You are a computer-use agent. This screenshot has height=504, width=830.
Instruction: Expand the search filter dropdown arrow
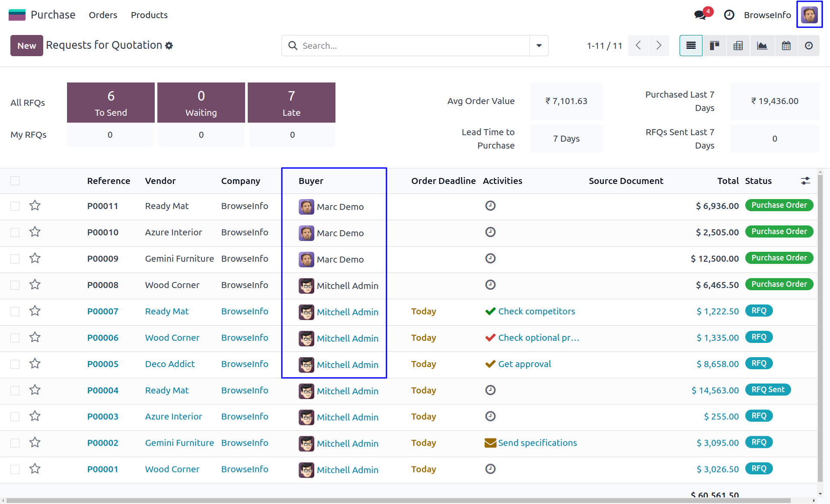539,46
